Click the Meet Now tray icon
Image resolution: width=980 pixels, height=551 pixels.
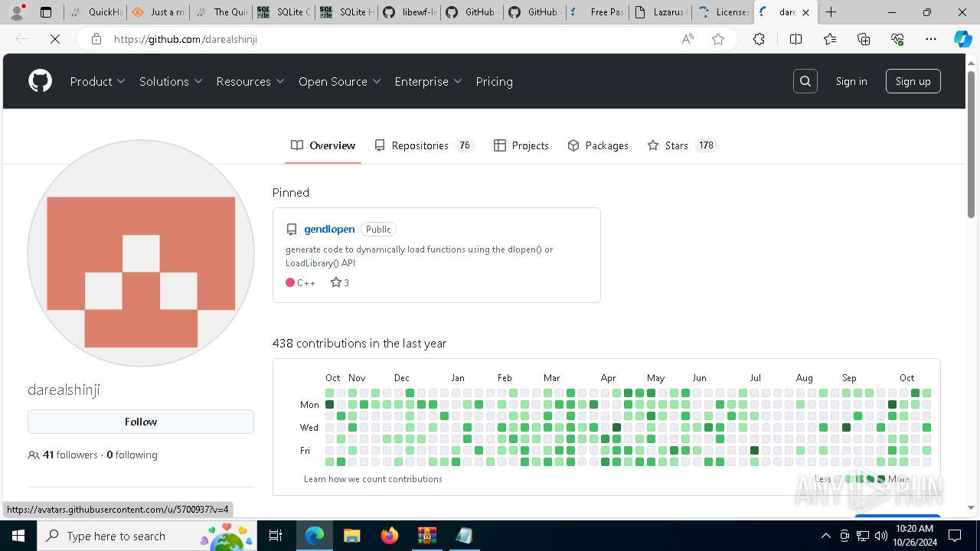(x=844, y=536)
